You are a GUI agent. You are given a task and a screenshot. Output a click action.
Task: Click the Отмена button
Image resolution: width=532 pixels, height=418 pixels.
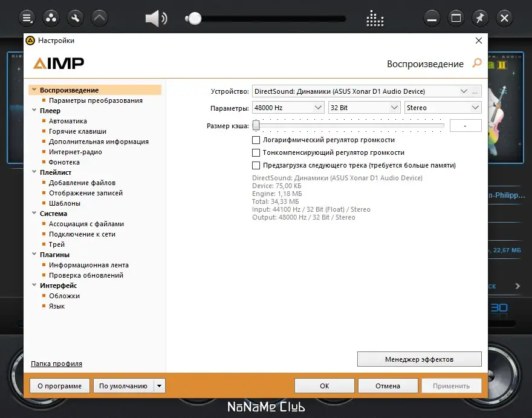click(x=388, y=386)
